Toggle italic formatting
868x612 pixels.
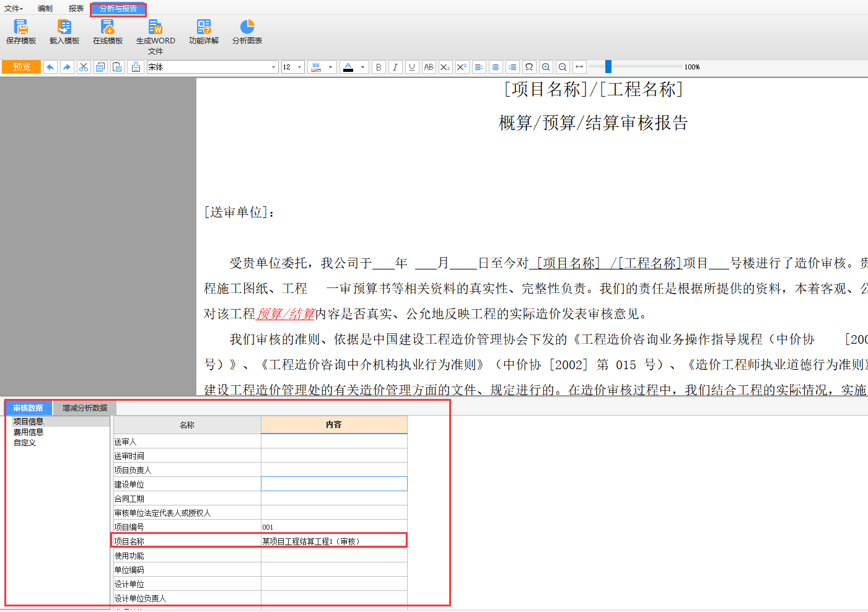[x=395, y=67]
